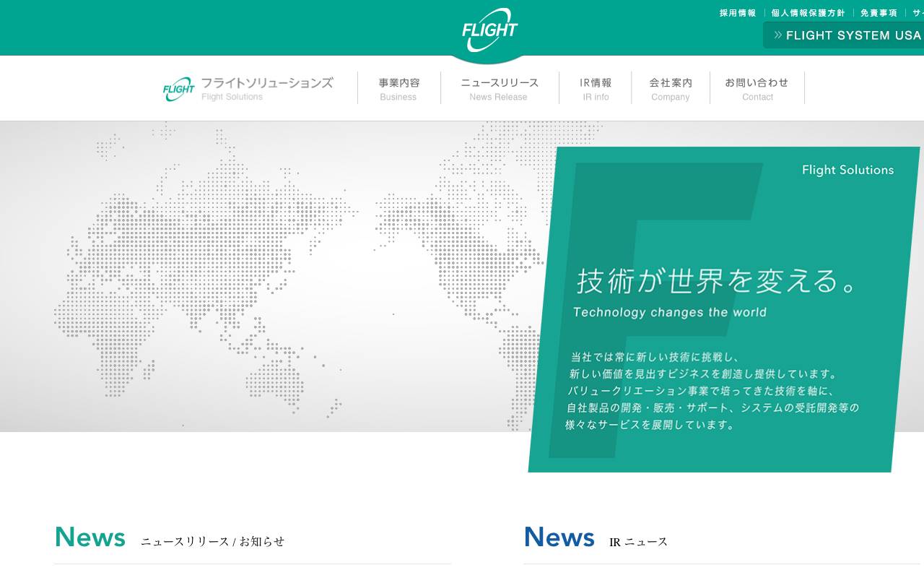
Task: Open the ニュースリリース News Release menu item
Action: click(500, 88)
